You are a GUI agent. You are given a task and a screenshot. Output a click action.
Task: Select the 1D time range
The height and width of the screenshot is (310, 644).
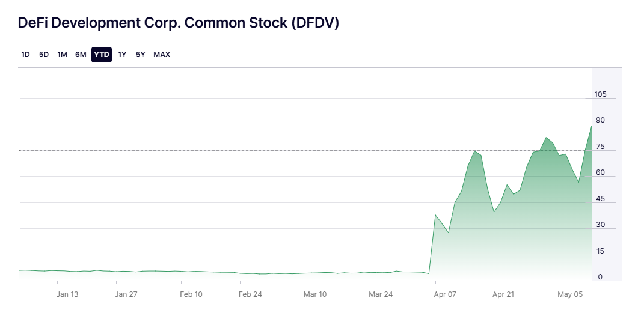pos(25,55)
